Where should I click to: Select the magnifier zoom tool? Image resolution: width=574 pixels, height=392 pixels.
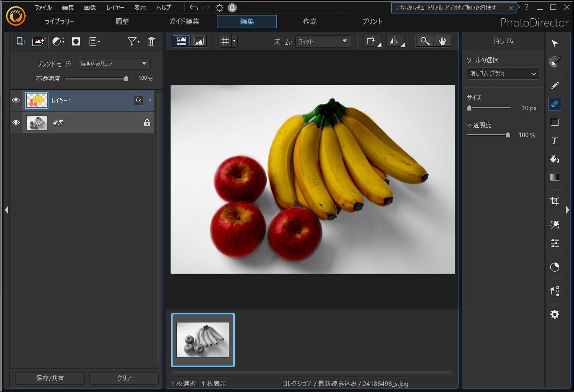425,41
